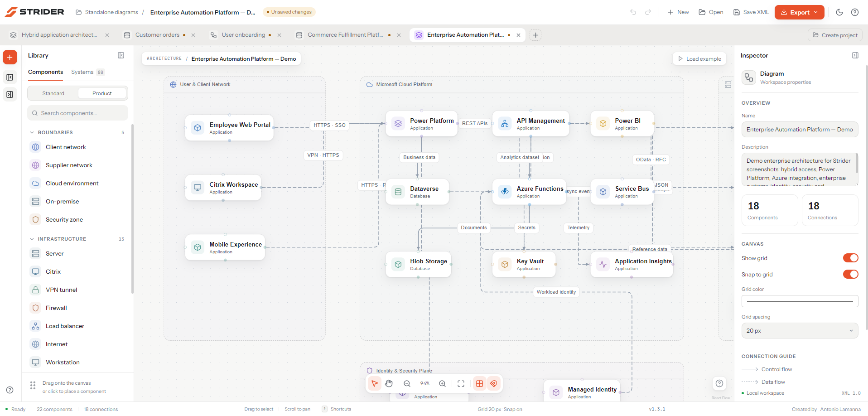Click Save XML
This screenshot has height=416, width=868.
pyautogui.click(x=751, y=12)
